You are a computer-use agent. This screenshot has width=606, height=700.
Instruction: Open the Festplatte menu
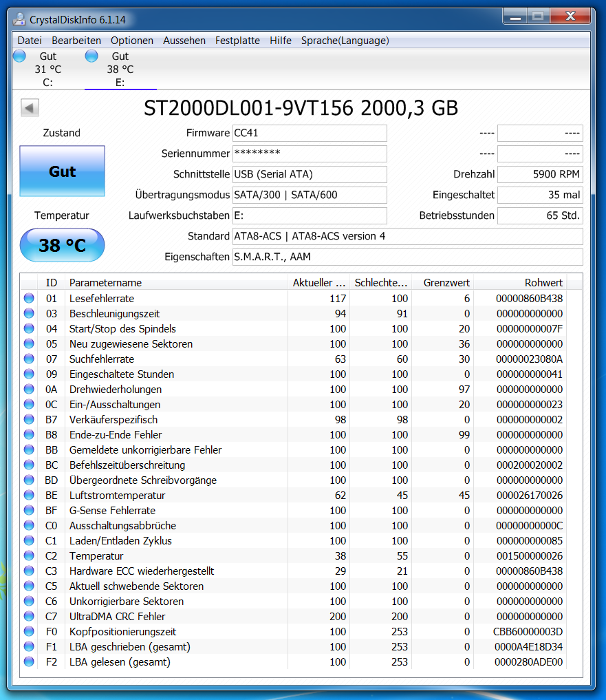point(237,41)
